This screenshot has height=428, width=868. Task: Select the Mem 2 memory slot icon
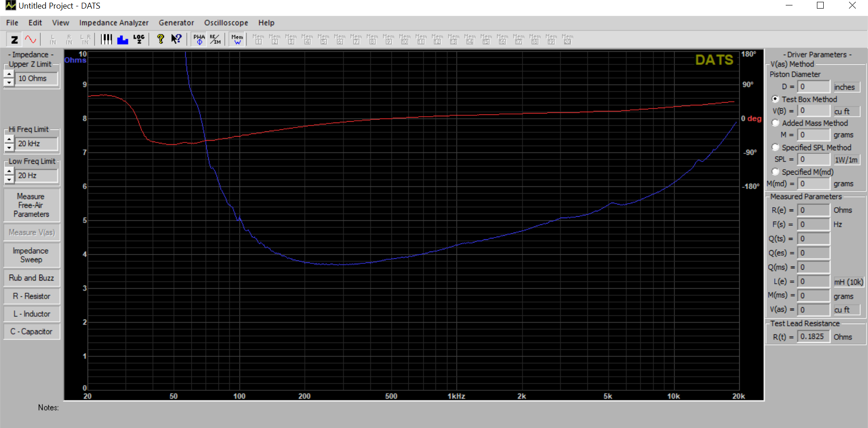click(275, 39)
